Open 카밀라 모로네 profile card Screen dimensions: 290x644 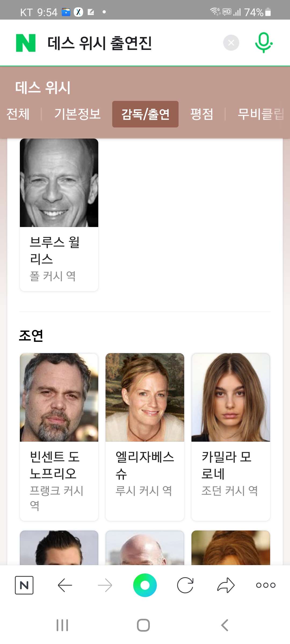(231, 437)
